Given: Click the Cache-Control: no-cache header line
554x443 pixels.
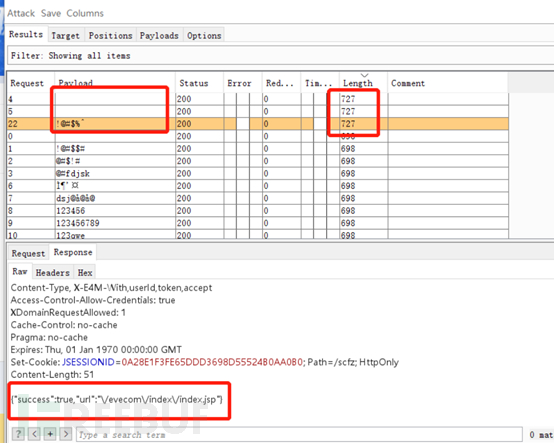Looking at the screenshot, I should tap(64, 325).
